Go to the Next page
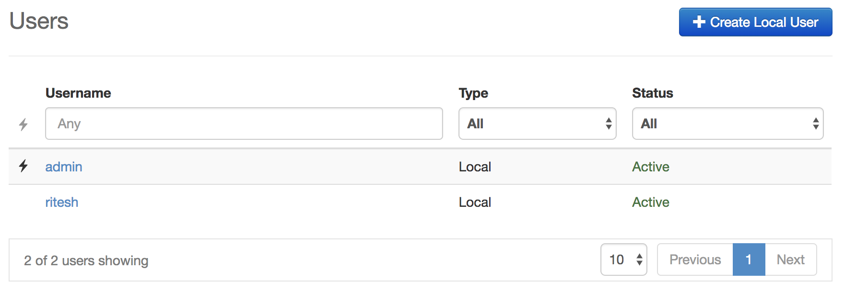Screen dimensions: 868x293 790,259
